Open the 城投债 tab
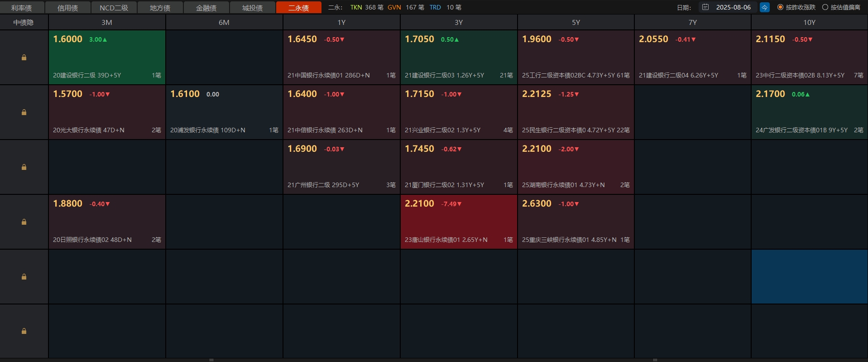This screenshot has height=362, width=868. pos(253,8)
